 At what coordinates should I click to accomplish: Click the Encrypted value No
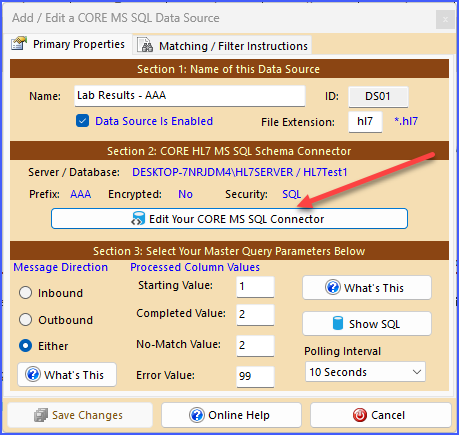tap(185, 194)
